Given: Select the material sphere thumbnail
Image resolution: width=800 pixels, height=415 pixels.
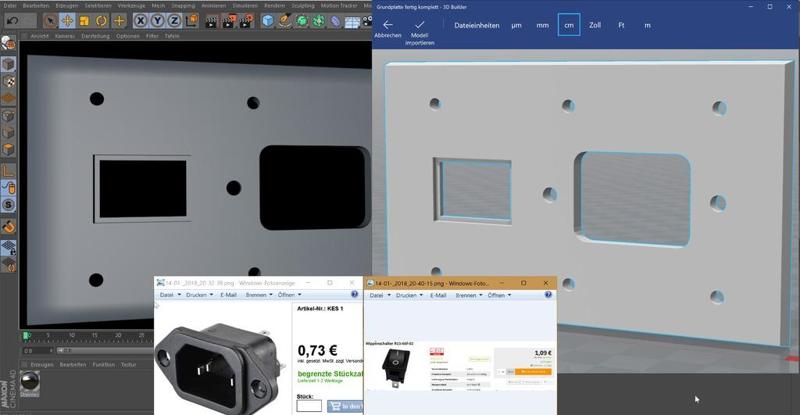Looking at the screenshot, I should 30,382.
